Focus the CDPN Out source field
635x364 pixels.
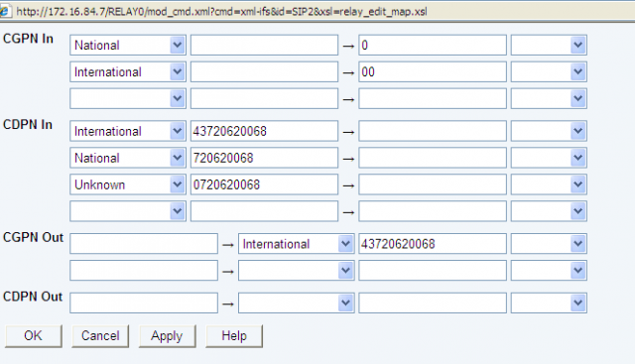point(144,303)
